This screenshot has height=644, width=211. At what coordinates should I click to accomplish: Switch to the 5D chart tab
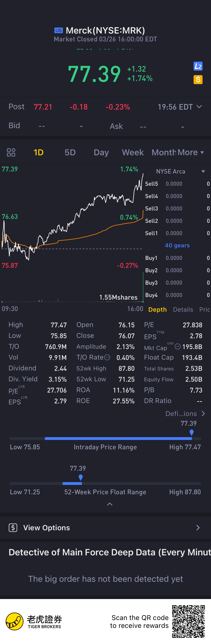pos(70,152)
